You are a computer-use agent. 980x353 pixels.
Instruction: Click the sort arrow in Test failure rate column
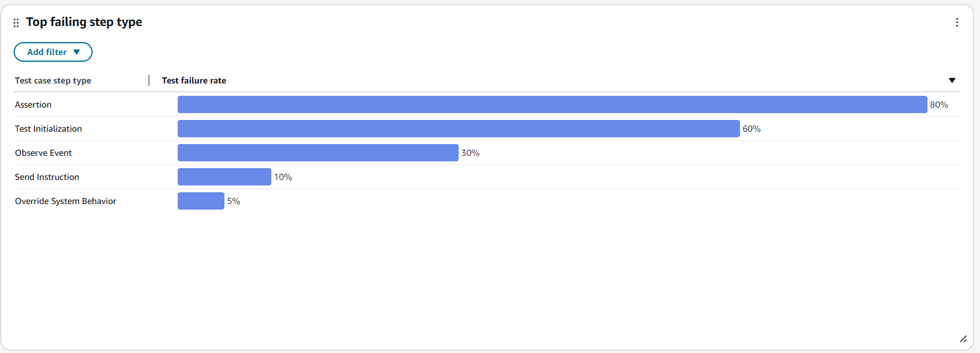[x=952, y=80]
